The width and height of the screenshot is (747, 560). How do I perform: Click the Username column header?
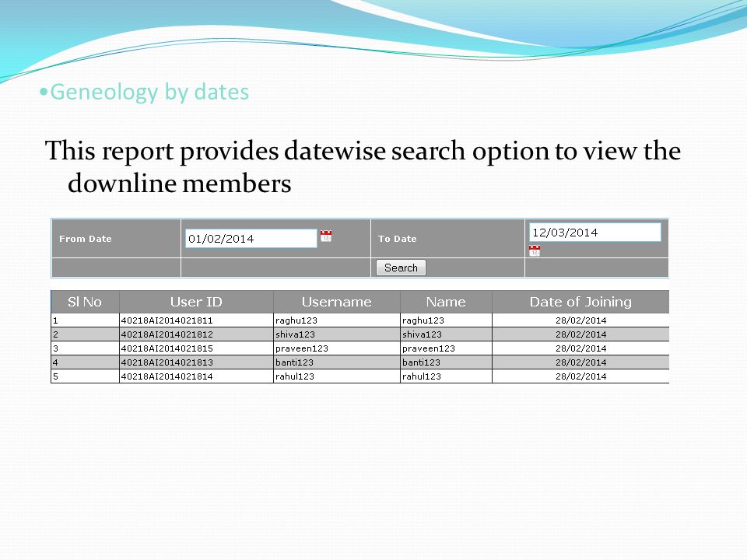tap(337, 302)
